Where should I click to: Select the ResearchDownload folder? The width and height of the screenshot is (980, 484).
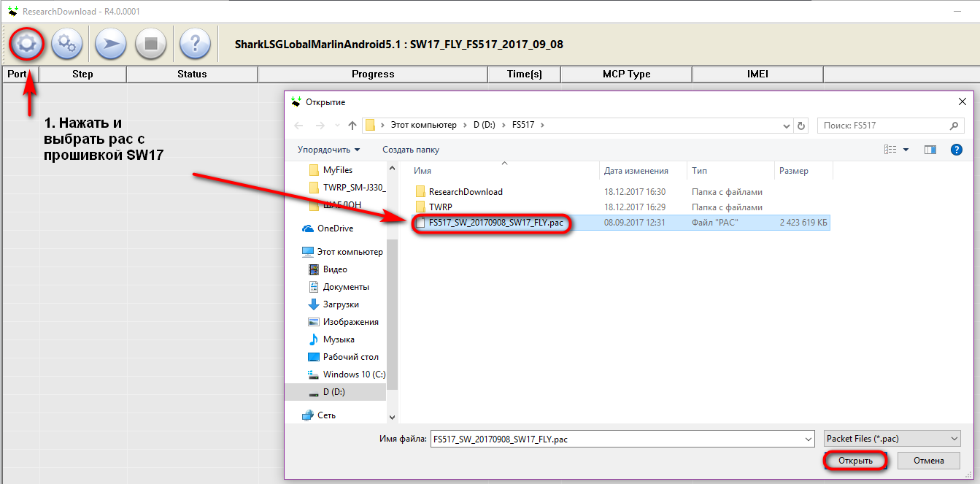click(466, 192)
